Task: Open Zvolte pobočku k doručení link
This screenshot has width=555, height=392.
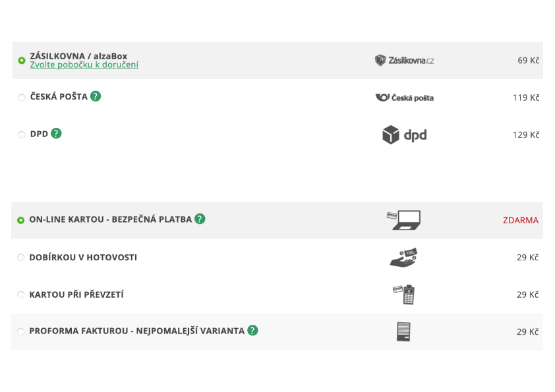Action: pyautogui.click(x=84, y=65)
